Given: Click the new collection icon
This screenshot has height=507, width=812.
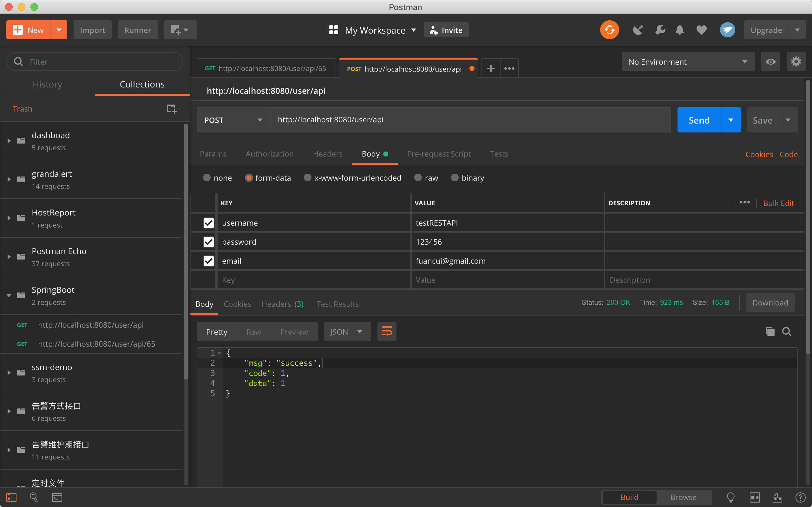Looking at the screenshot, I should click(172, 109).
